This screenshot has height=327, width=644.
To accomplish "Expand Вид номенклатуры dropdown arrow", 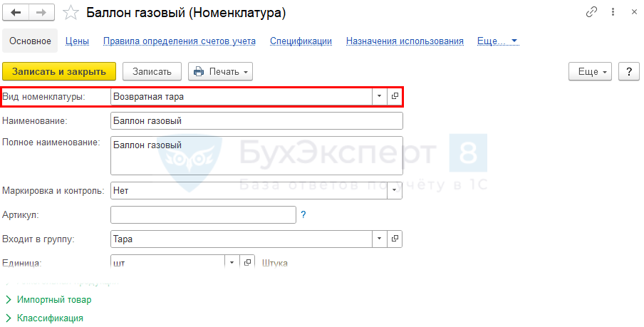I will [380, 97].
